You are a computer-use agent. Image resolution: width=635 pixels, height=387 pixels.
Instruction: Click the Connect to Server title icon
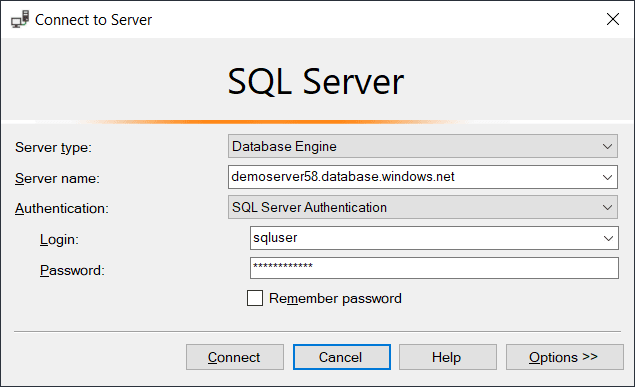pos(20,19)
